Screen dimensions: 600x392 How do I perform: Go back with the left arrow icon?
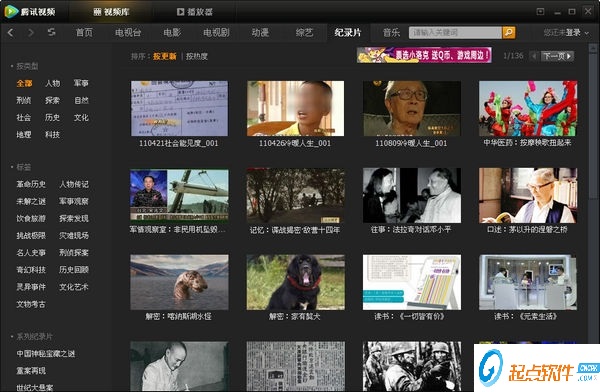(x=11, y=33)
